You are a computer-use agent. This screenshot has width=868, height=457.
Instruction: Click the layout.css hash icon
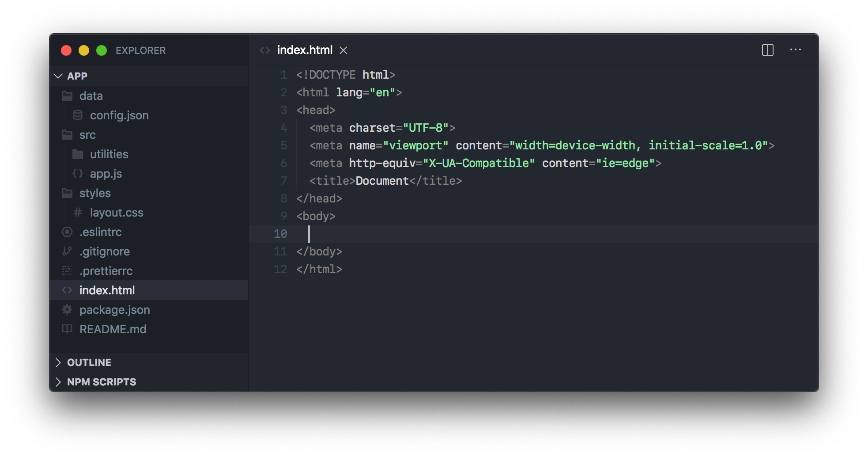(x=78, y=212)
